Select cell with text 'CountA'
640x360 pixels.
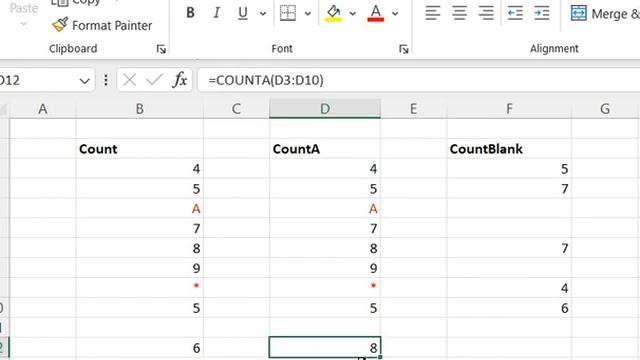pyautogui.click(x=325, y=149)
